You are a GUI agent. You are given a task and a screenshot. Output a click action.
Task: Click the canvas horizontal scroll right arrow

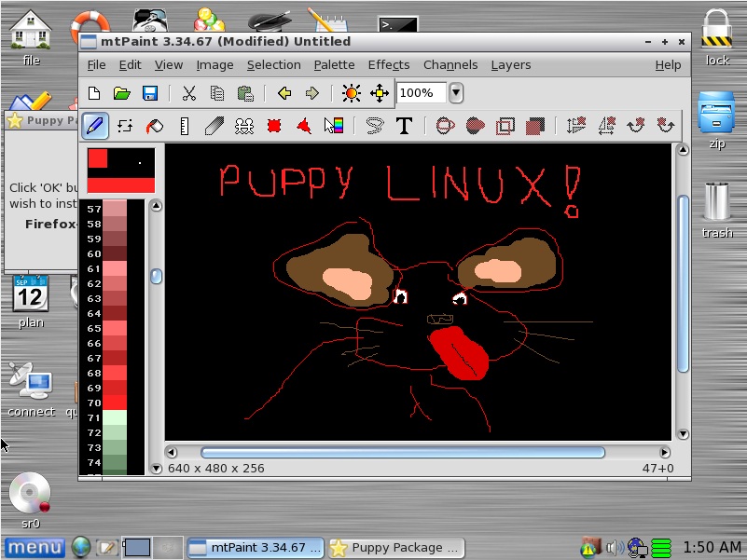pyautogui.click(x=665, y=452)
